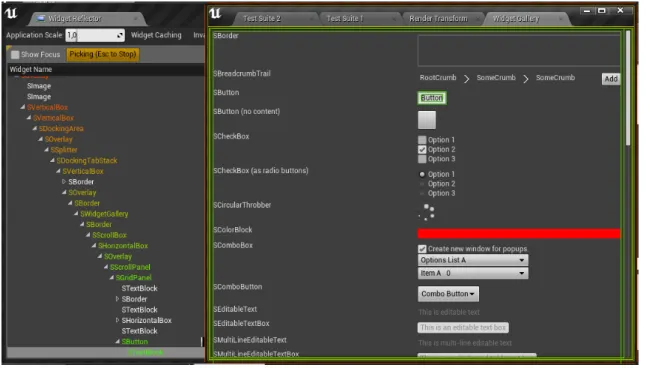The width and height of the screenshot is (646, 368).
Task: Open the Item A 0 combo box
Action: [x=473, y=274]
